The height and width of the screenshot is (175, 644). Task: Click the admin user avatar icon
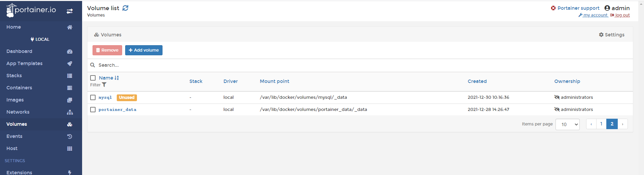[x=607, y=8]
